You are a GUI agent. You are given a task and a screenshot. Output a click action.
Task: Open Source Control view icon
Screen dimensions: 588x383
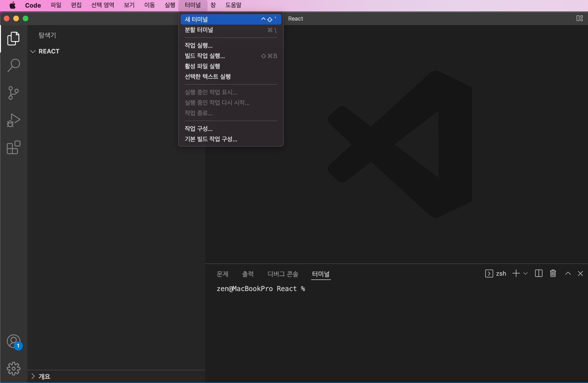coord(13,93)
